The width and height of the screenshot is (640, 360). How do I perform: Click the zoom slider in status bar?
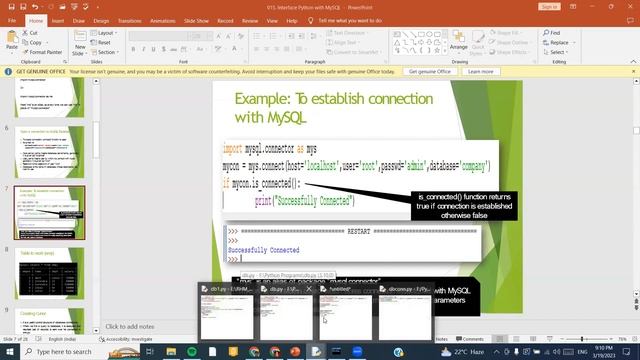click(x=582, y=339)
